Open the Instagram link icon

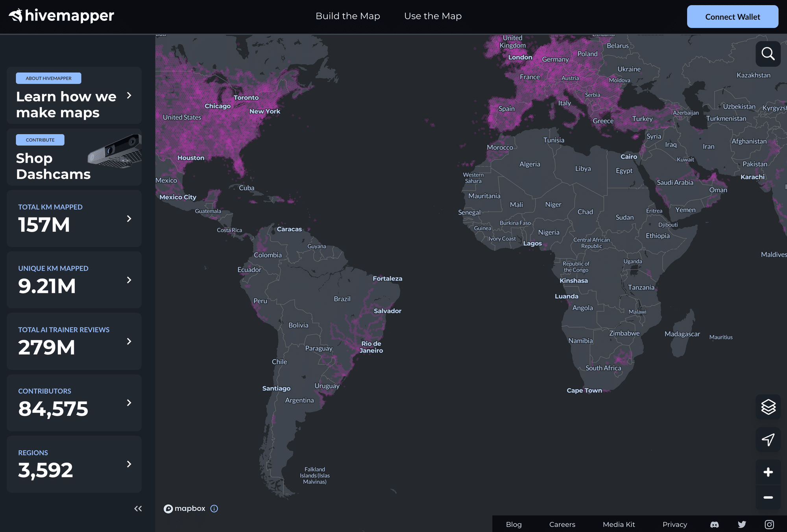pos(769,525)
